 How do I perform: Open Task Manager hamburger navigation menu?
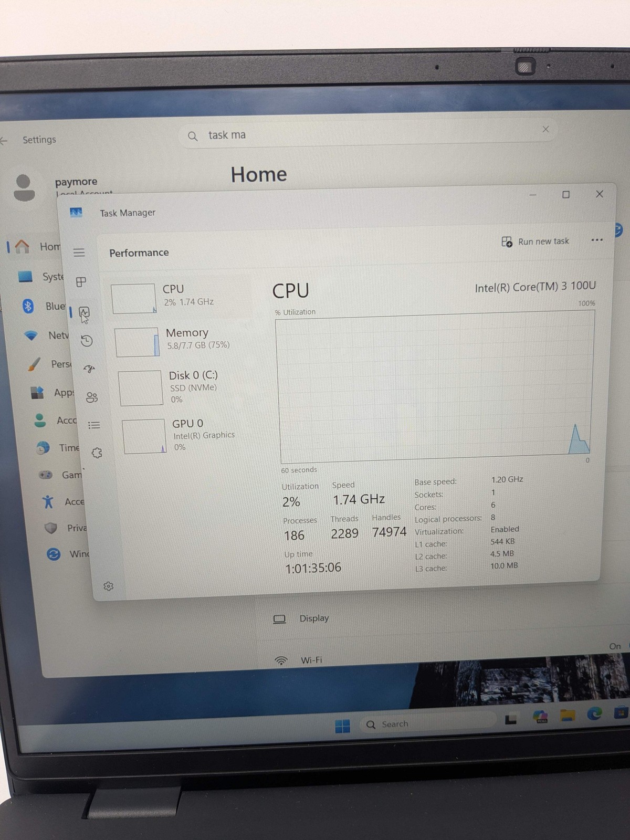[79, 253]
